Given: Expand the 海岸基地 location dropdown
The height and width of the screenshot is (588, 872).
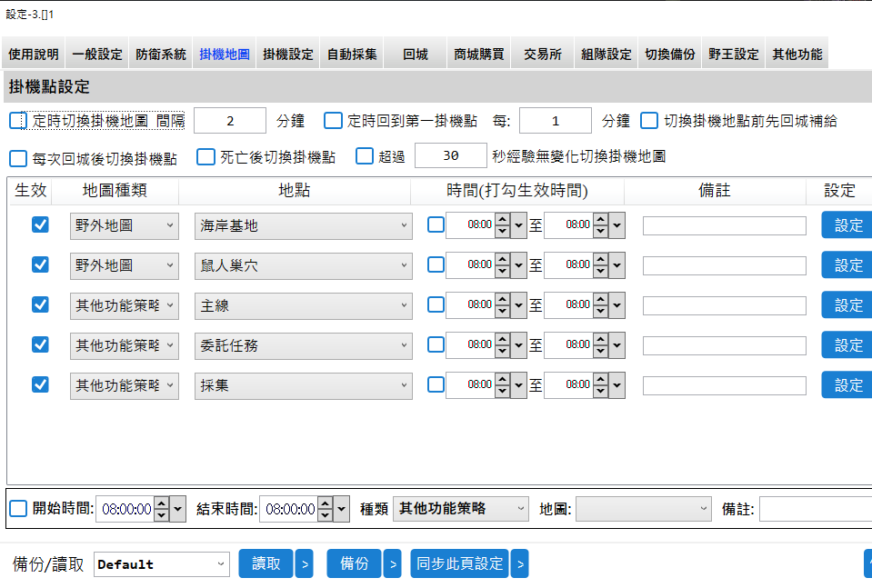Looking at the screenshot, I should tap(303, 226).
